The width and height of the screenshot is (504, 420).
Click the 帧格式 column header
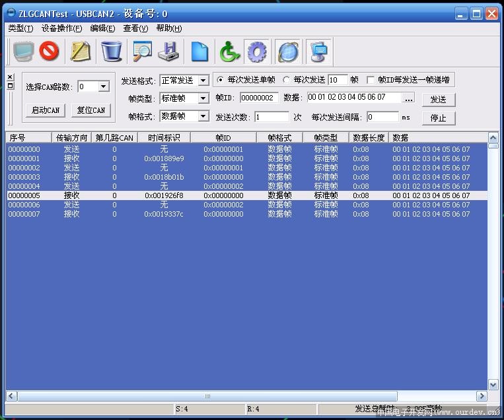pyautogui.click(x=279, y=137)
